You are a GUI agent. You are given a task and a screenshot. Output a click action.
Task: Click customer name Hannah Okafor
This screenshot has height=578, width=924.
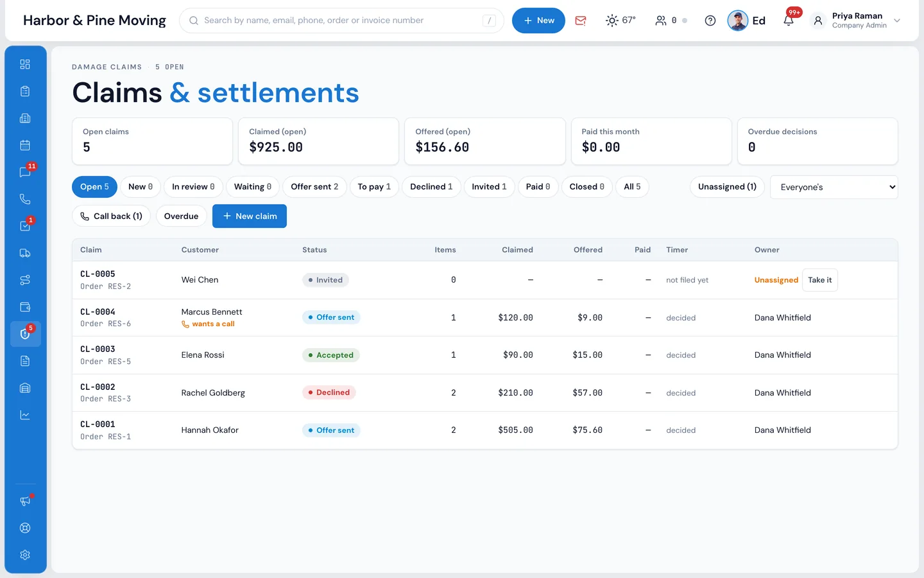[210, 430]
